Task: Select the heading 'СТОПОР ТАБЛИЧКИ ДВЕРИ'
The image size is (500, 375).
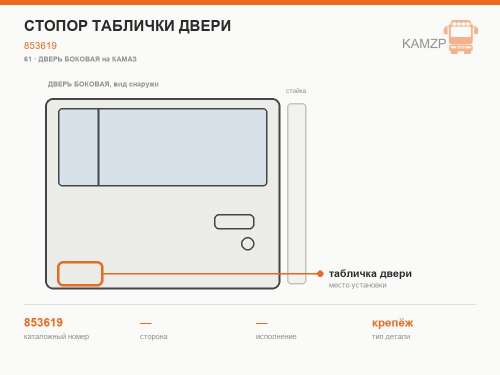Action: [128, 26]
